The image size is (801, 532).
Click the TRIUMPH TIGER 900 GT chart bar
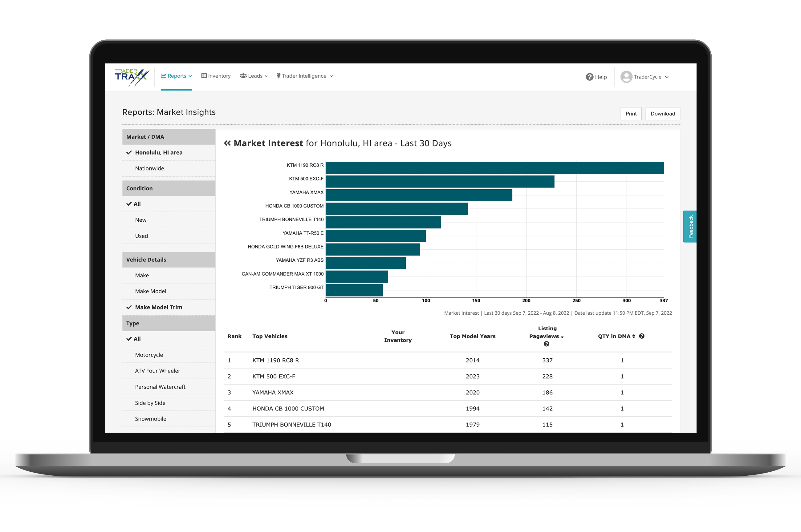(x=354, y=290)
